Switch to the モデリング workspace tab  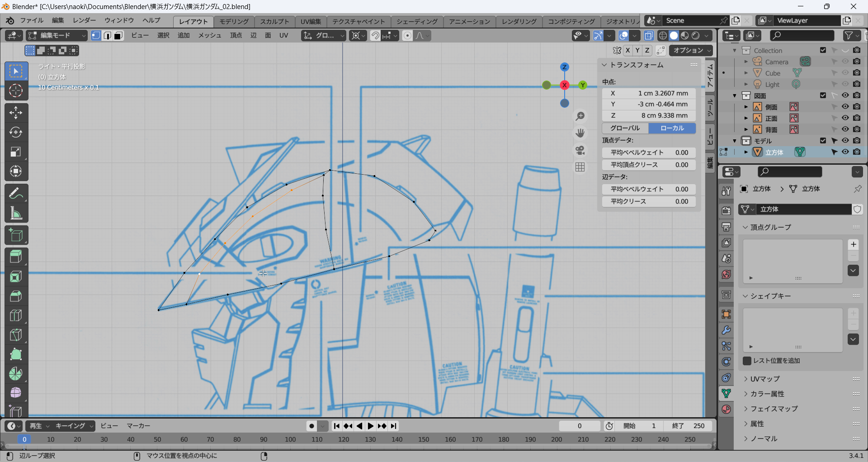coord(234,21)
